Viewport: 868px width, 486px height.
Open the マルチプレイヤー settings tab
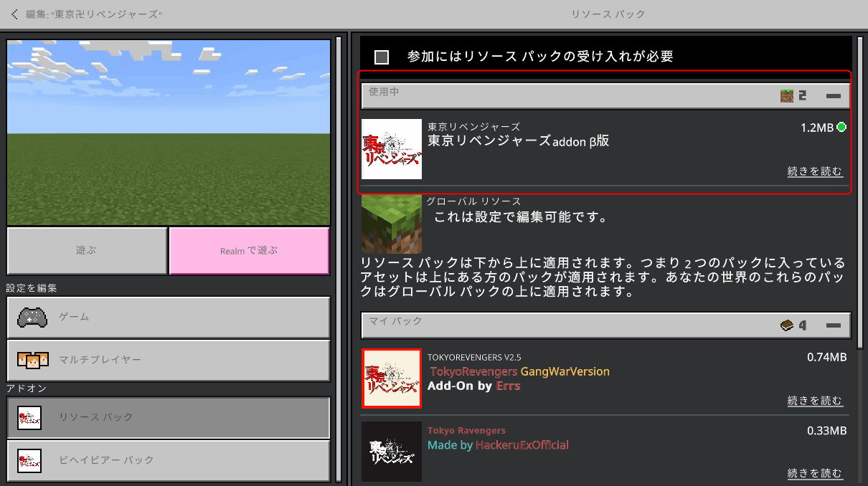click(169, 360)
